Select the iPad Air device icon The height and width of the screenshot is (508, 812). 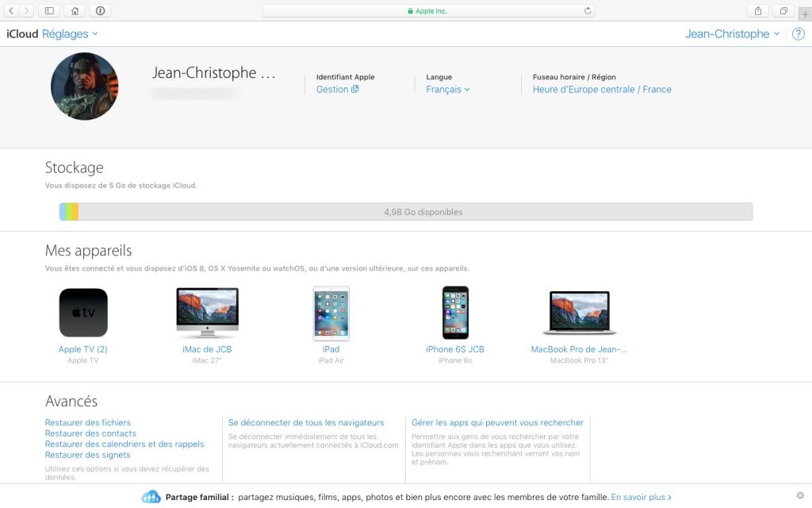[331, 314]
